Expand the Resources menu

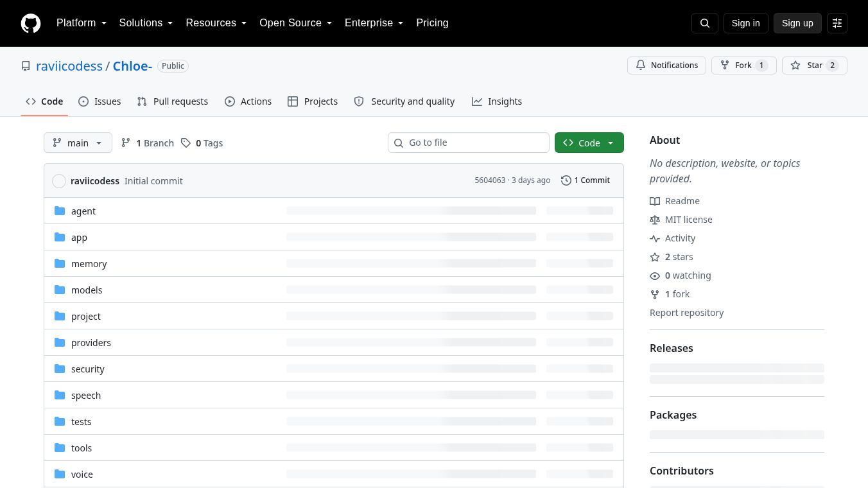point(216,23)
